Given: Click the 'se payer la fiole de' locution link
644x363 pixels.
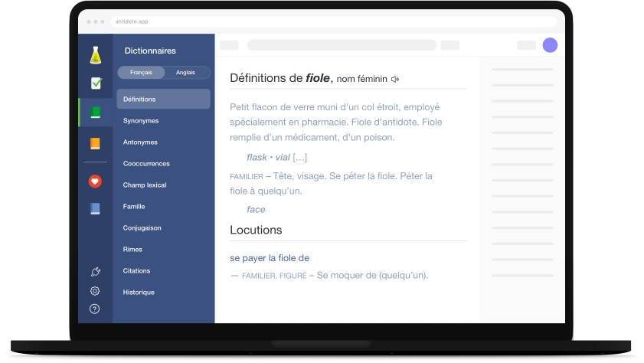Looking at the screenshot, I should [x=270, y=258].
